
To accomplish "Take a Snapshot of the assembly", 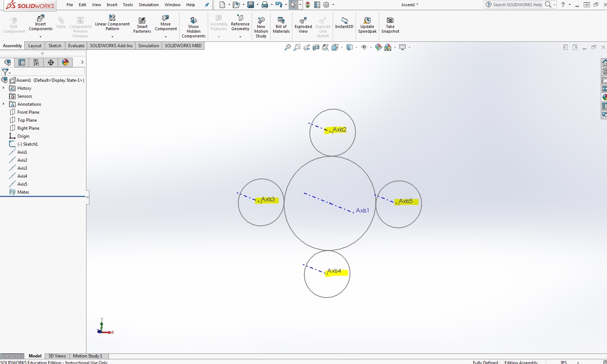I will tap(390, 25).
